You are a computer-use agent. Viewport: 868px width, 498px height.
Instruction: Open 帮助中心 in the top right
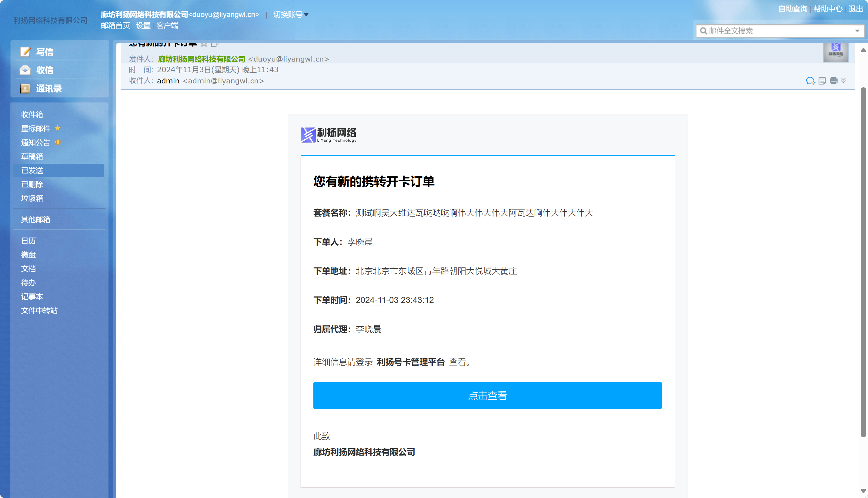click(828, 8)
